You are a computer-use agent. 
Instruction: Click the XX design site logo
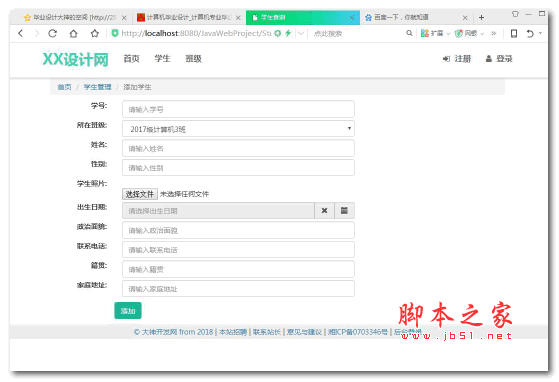(76, 59)
